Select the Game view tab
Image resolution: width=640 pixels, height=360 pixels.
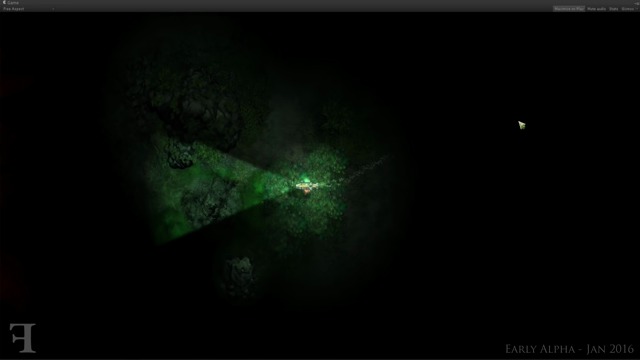coord(11,2)
